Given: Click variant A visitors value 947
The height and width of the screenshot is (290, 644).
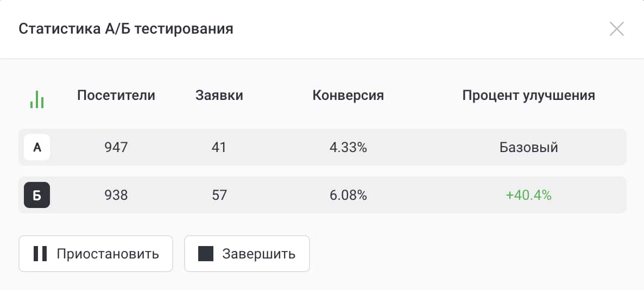Looking at the screenshot, I should tap(116, 147).
